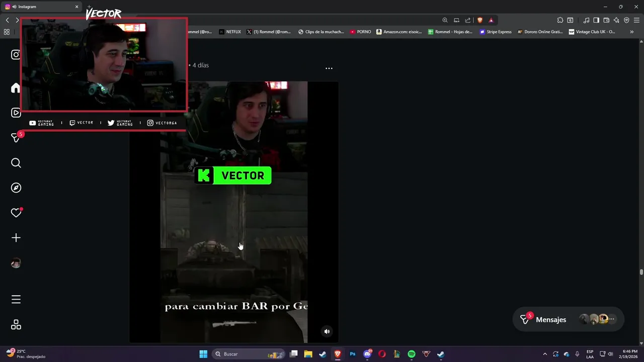Open the browser extensions puzzle icon
Viewport: 644px width, 362px height.
[x=560, y=20]
